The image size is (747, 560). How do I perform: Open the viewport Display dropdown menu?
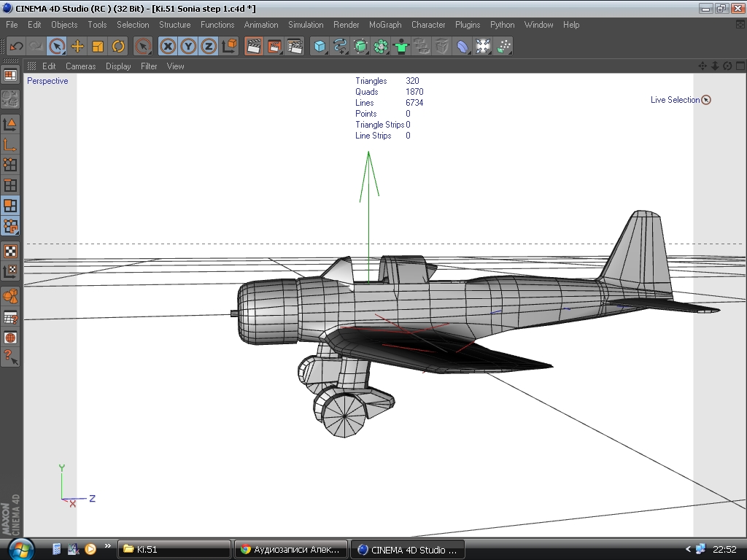tap(118, 66)
